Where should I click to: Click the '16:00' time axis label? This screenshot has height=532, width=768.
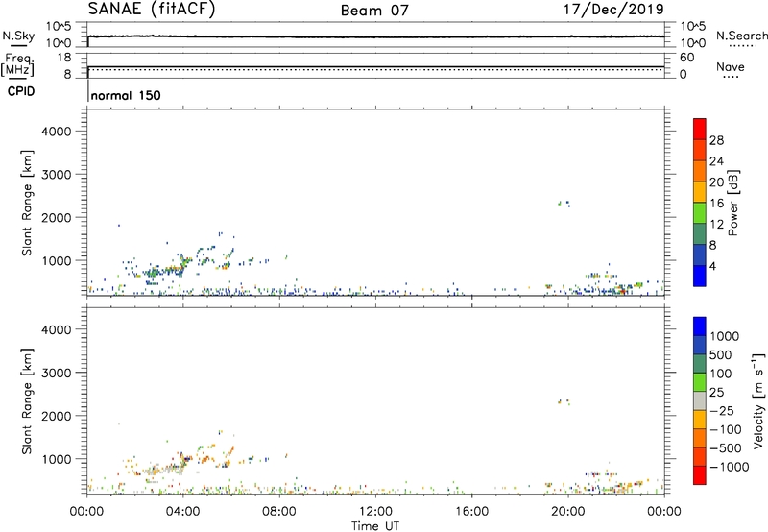pyautogui.click(x=471, y=512)
